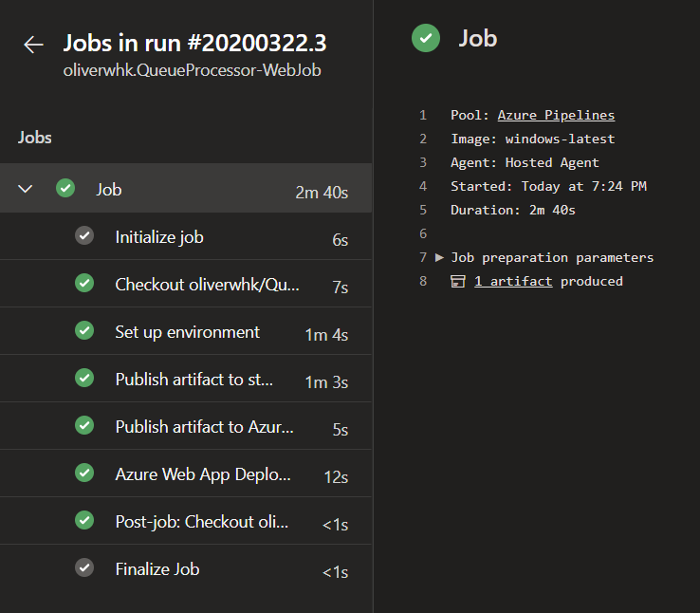Click the success icon of Azure Web App Deplo...

[84, 473]
